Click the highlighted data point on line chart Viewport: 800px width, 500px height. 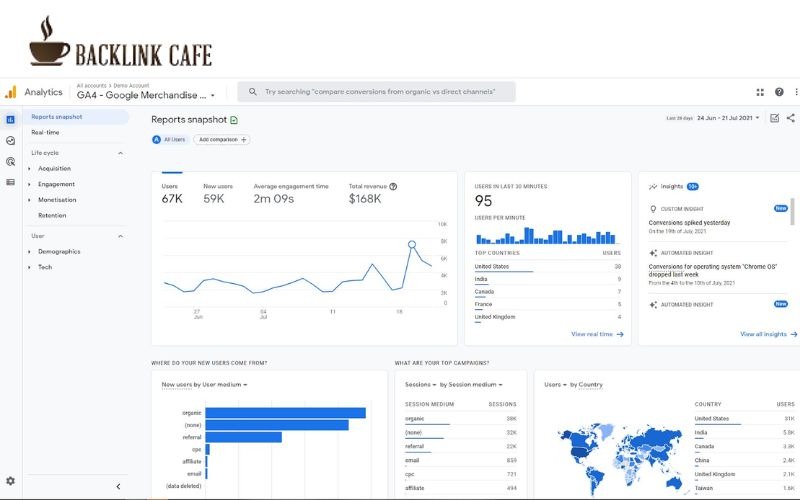(412, 244)
